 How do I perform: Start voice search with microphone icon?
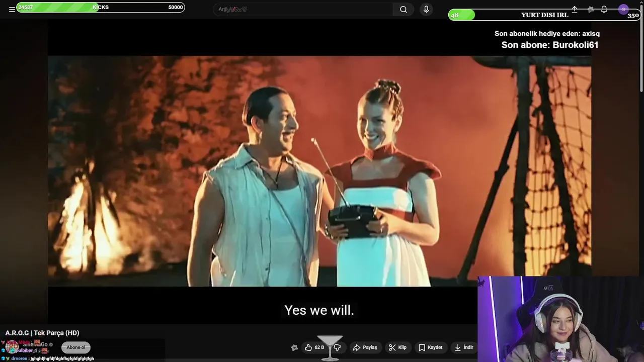coord(426,10)
